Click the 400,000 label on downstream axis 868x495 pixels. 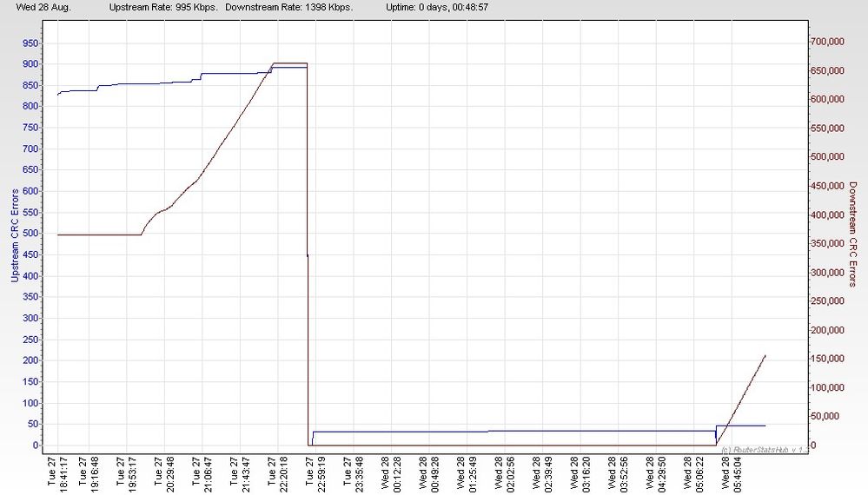(x=828, y=215)
